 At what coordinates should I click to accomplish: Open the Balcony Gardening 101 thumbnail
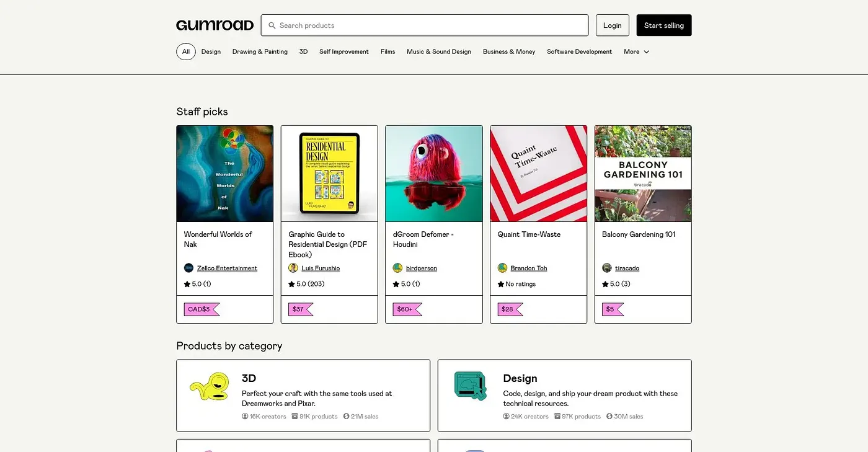point(643,174)
